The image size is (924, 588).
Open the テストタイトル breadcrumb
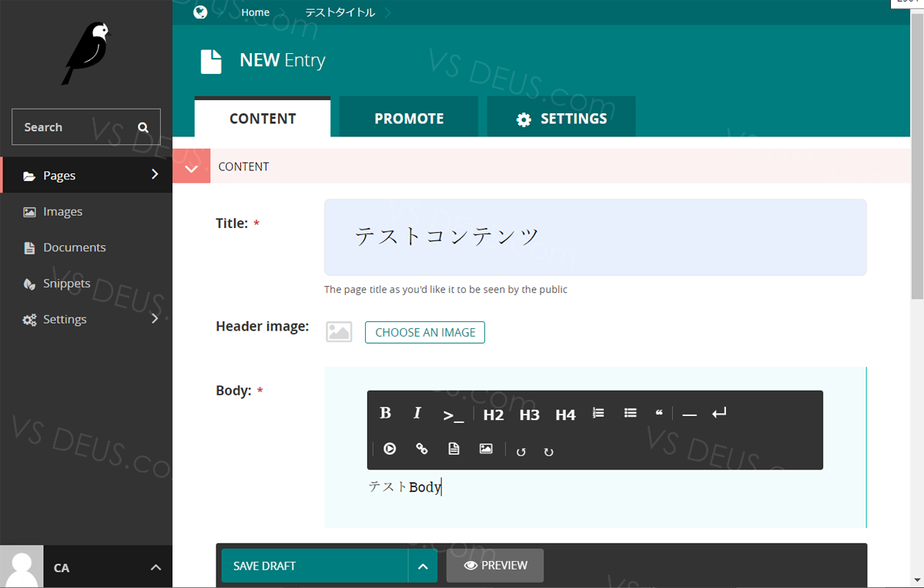pyautogui.click(x=340, y=12)
